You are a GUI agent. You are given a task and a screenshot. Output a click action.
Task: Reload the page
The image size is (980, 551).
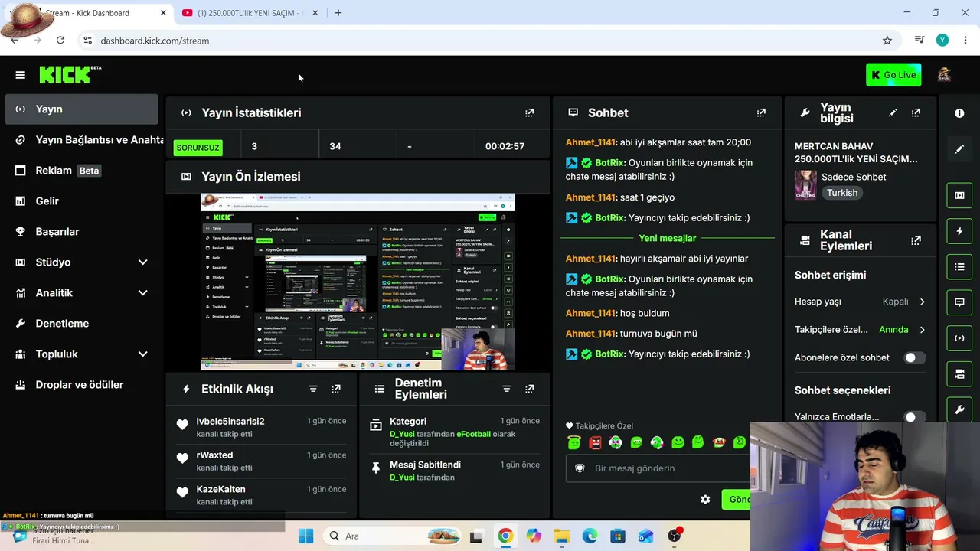(60, 41)
